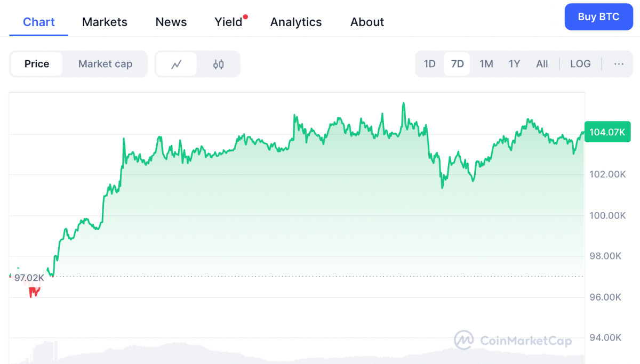The image size is (640, 364).
Task: Select the Price toggle
Action: (x=37, y=64)
